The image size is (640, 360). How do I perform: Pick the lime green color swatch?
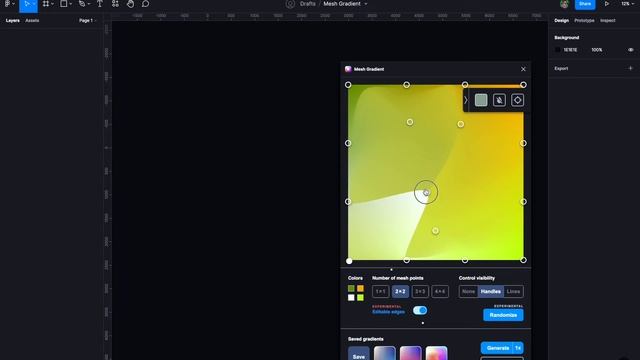click(360, 298)
